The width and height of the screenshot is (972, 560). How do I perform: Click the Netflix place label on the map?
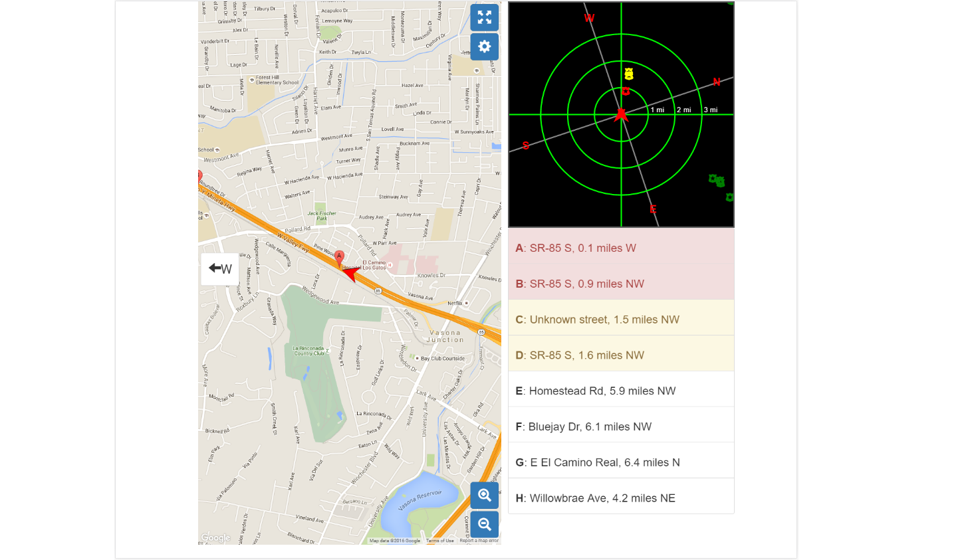click(x=455, y=303)
